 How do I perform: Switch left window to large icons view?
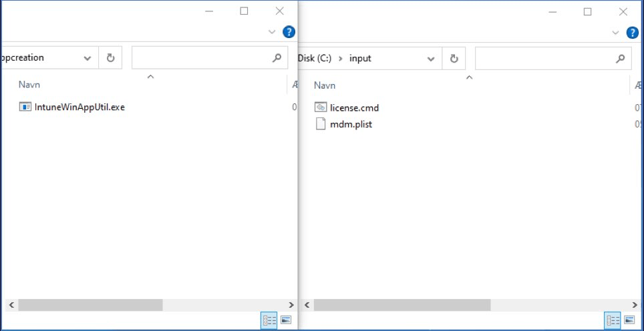point(286,320)
